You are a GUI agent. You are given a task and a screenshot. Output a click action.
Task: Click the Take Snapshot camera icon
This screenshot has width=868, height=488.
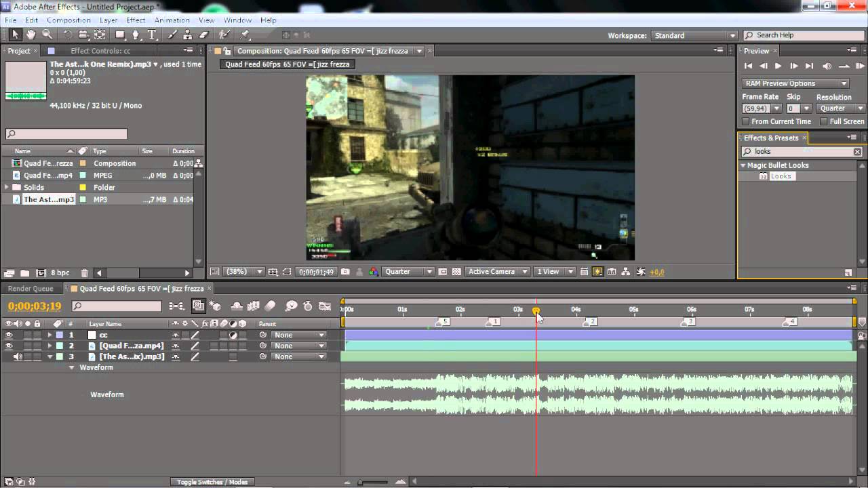tap(345, 272)
